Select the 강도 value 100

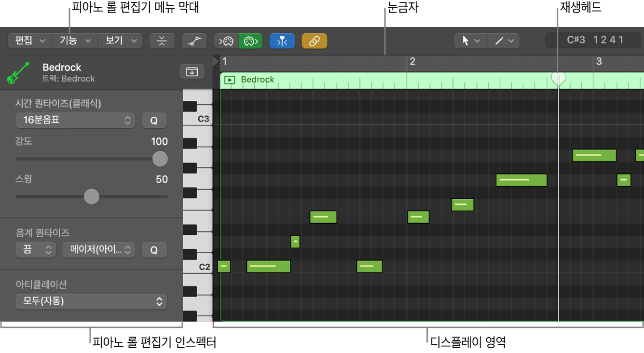[x=160, y=141]
